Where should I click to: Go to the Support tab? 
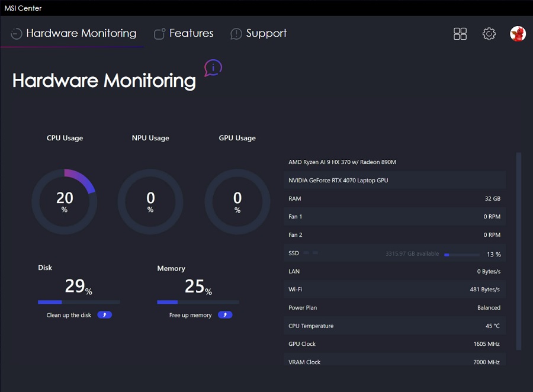pyautogui.click(x=266, y=33)
